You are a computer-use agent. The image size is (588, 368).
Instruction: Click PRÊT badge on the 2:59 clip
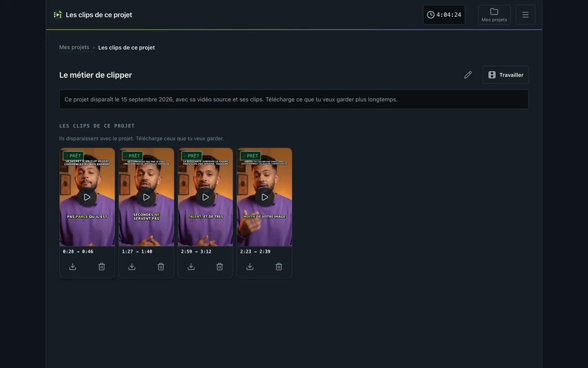point(192,156)
